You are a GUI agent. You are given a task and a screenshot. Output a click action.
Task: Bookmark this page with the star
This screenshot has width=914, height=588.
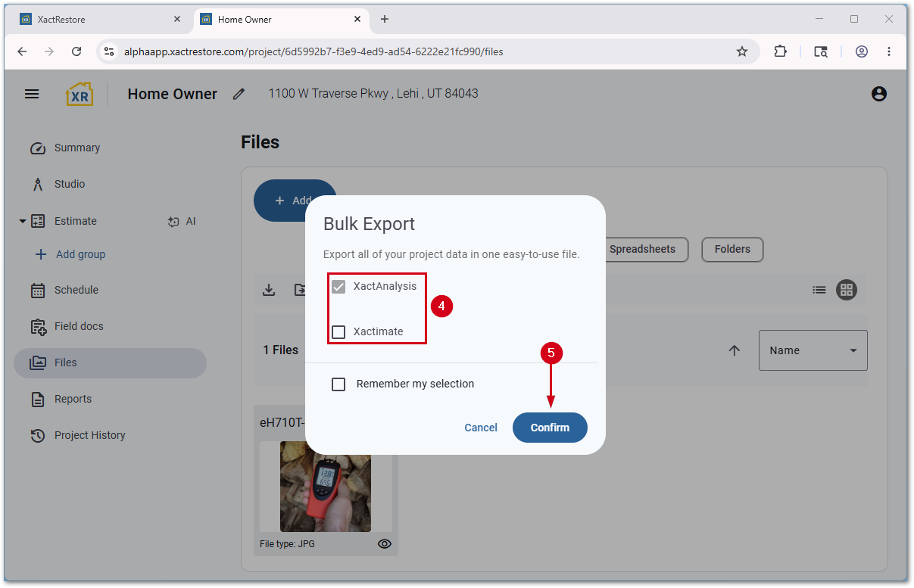pos(742,51)
